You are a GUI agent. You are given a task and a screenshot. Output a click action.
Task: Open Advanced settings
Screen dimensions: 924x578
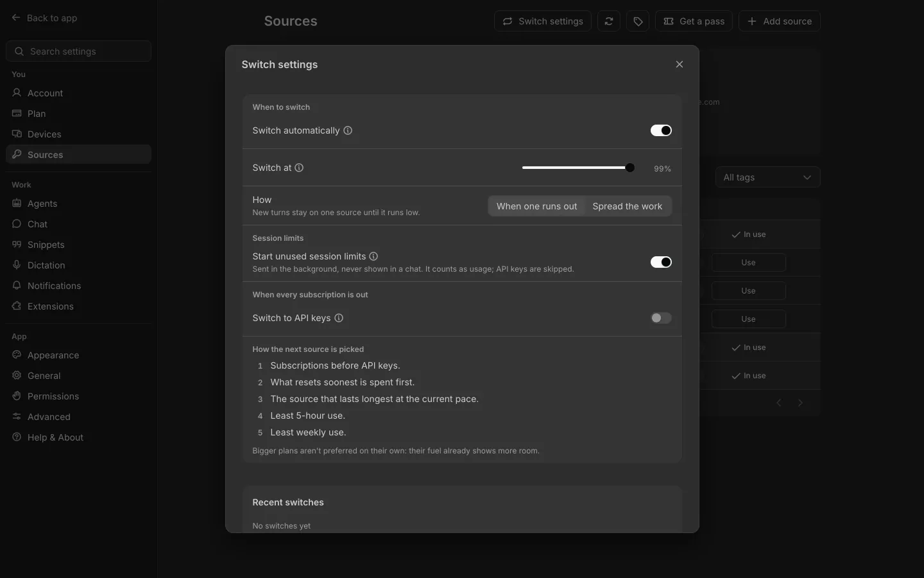(x=78, y=417)
